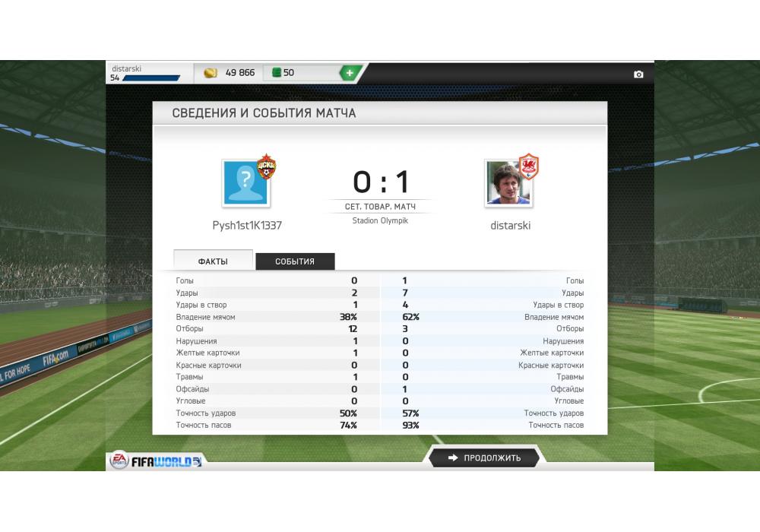Click the EA Sports FIFA World logo
The image size is (760, 532).
tap(156, 461)
